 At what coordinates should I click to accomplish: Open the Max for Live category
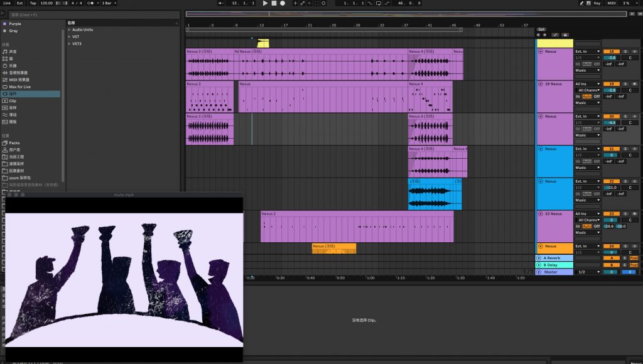[x=20, y=87]
